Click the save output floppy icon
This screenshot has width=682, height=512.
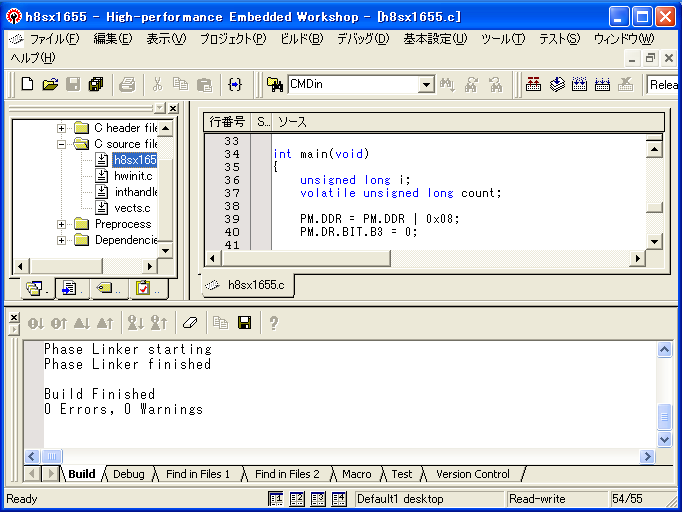pyautogui.click(x=244, y=323)
